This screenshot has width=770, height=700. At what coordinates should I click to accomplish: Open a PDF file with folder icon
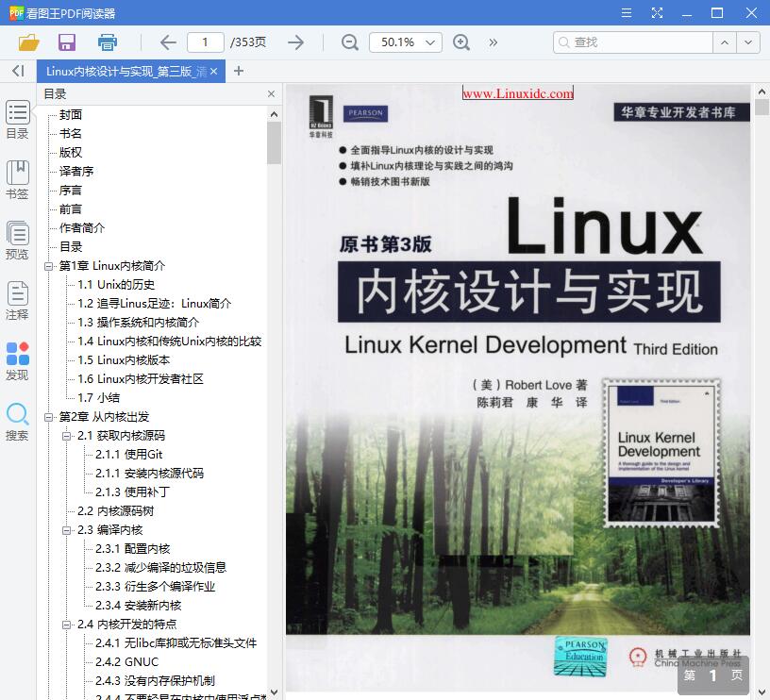click(x=28, y=42)
